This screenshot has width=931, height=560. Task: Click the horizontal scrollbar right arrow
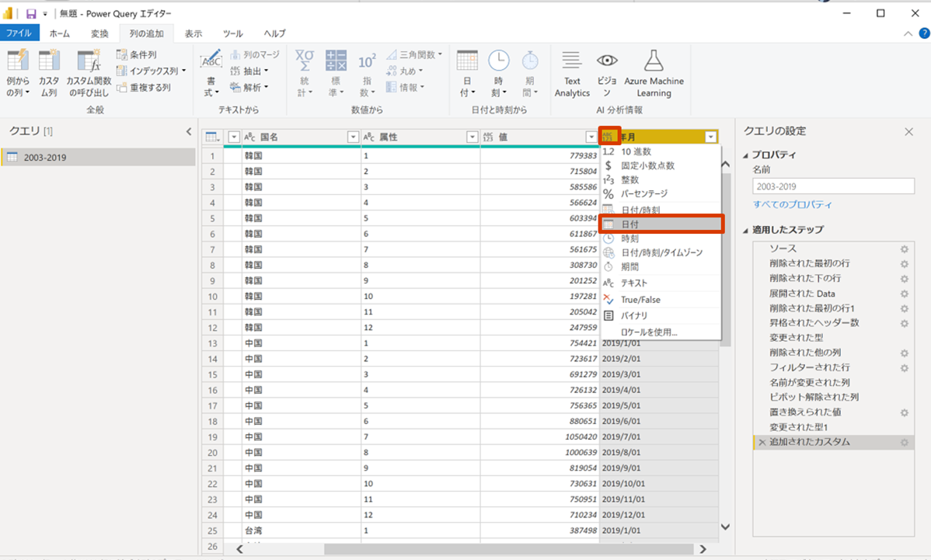tap(703, 549)
